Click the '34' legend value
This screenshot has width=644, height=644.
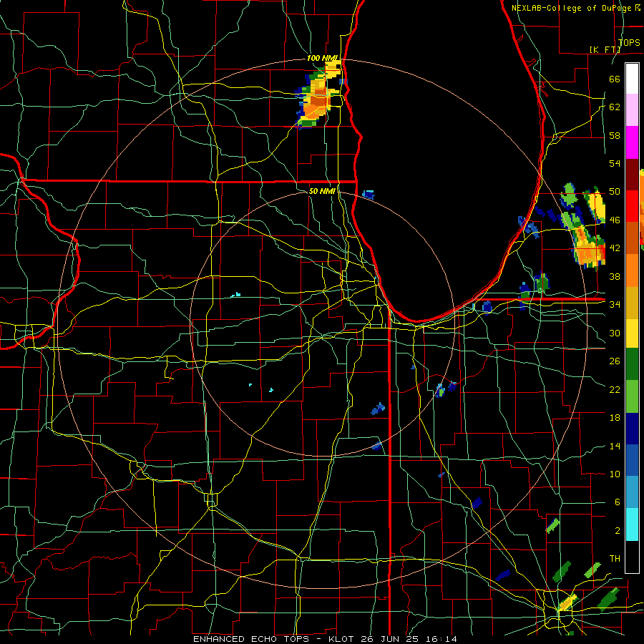615,305
